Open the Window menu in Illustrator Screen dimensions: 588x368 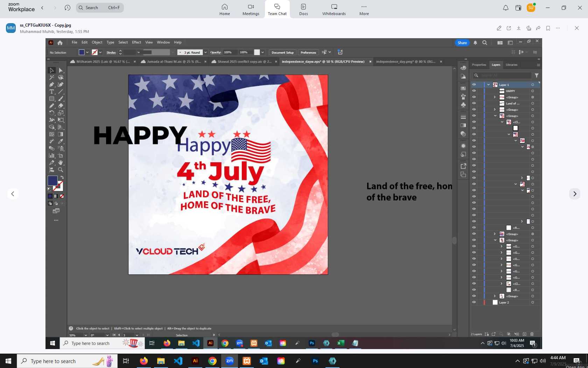[x=163, y=42]
